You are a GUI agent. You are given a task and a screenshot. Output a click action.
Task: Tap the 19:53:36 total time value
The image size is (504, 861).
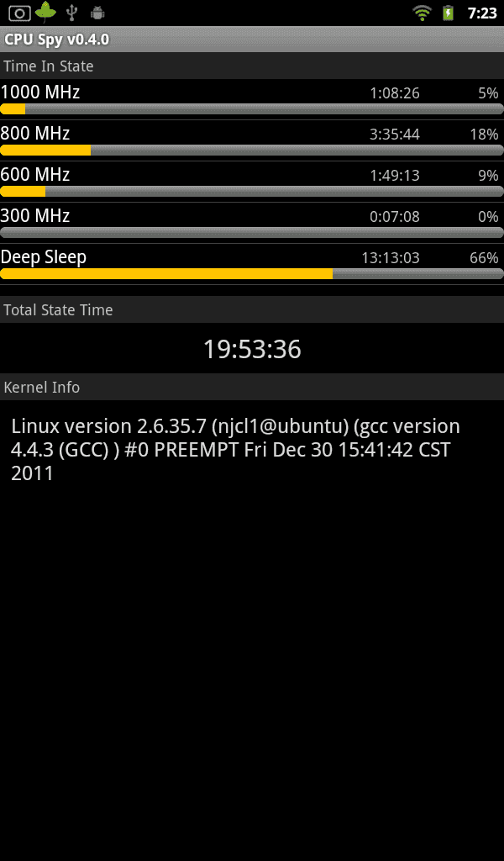point(252,349)
